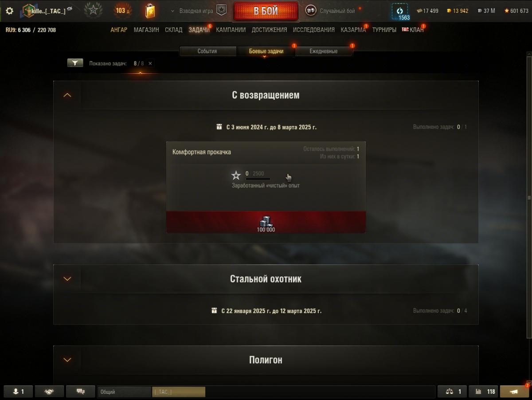Expand the Стальной охотник section

[x=67, y=279]
